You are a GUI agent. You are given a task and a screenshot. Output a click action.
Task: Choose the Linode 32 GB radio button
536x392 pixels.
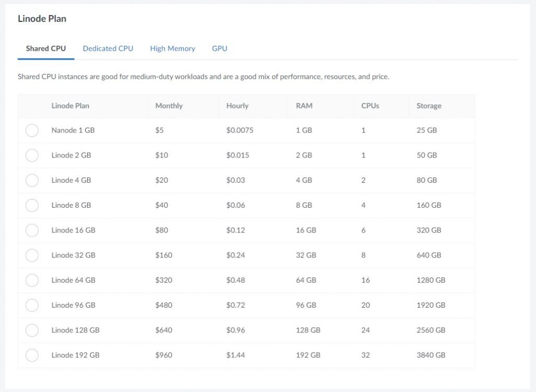[32, 255]
